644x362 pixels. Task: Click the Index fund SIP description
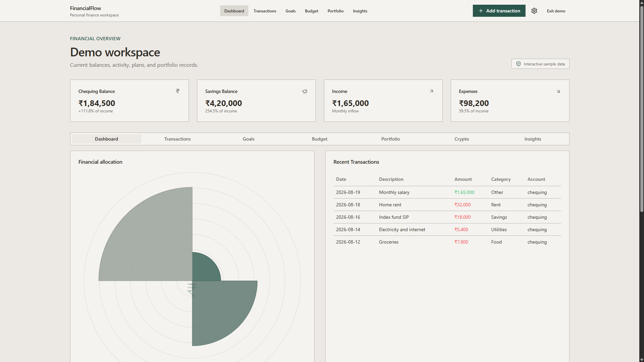tap(394, 217)
